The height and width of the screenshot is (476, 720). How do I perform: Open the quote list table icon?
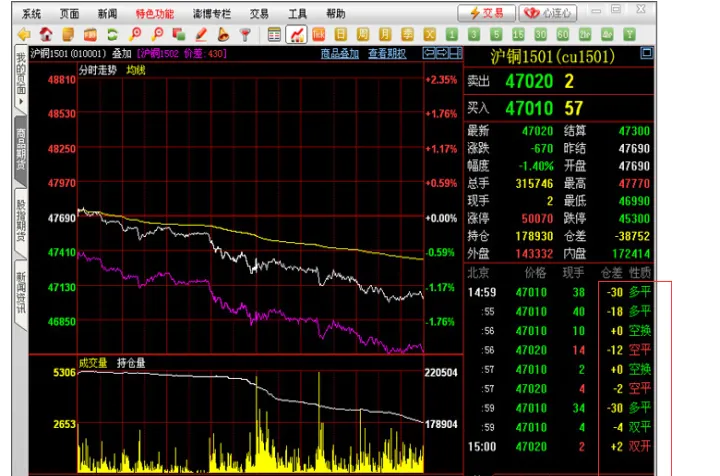point(274,34)
